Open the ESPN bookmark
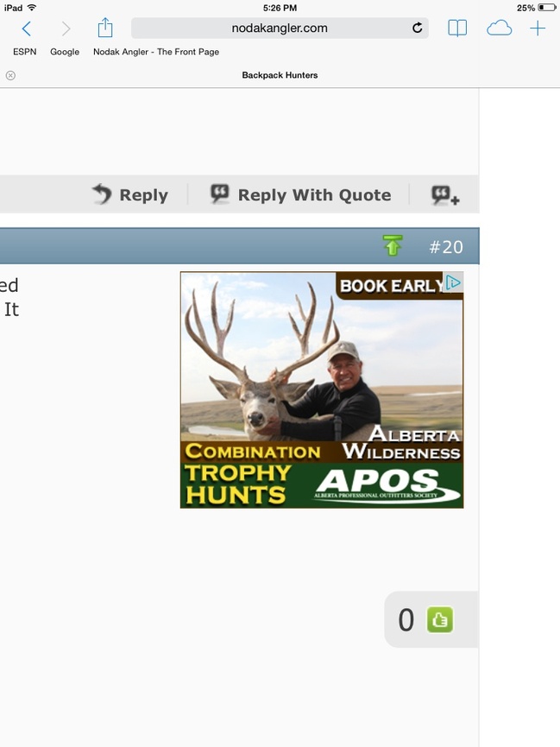The width and height of the screenshot is (560, 747). click(25, 52)
